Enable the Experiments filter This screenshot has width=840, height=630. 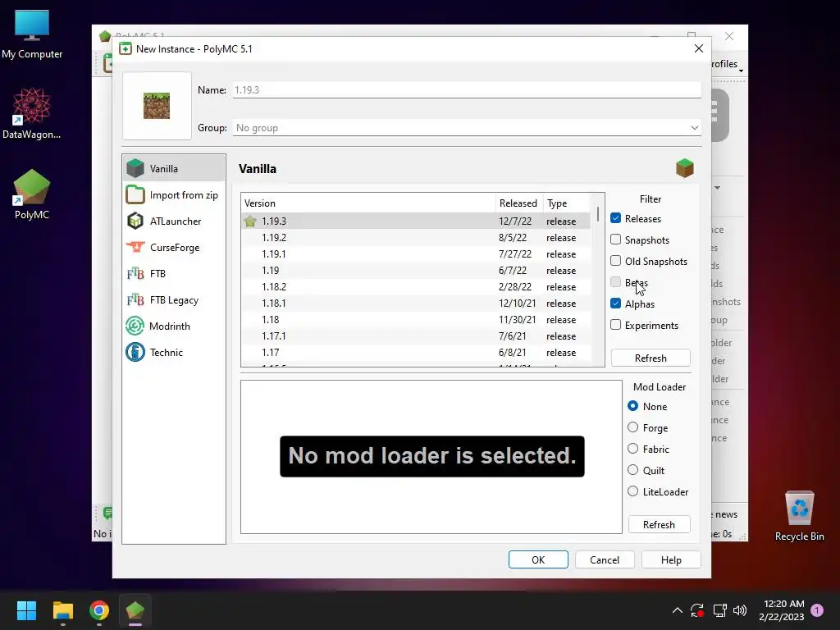[x=615, y=325]
